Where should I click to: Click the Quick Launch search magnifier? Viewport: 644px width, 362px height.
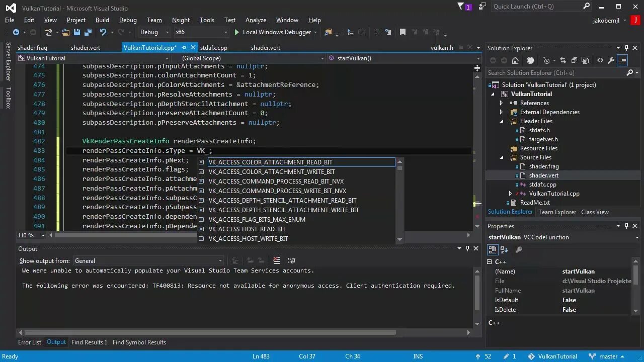(x=586, y=7)
